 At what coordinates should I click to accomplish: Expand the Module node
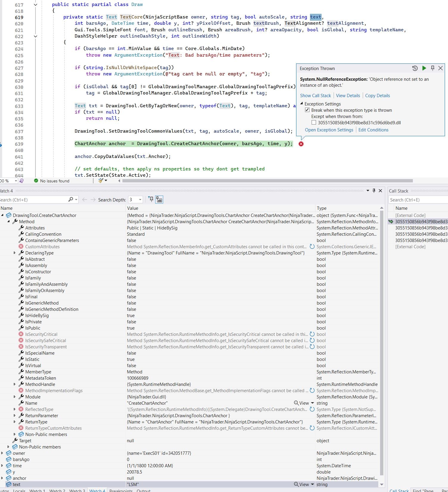point(15,397)
